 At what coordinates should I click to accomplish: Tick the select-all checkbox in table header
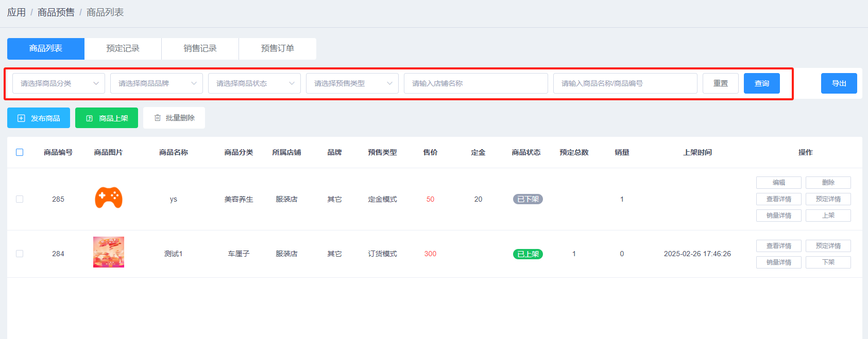(x=20, y=152)
